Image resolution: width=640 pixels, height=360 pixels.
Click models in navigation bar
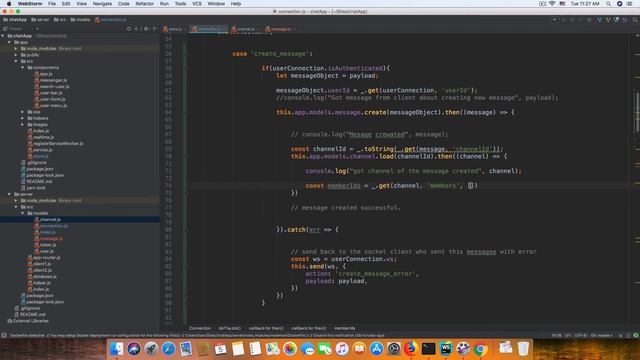(x=80, y=20)
